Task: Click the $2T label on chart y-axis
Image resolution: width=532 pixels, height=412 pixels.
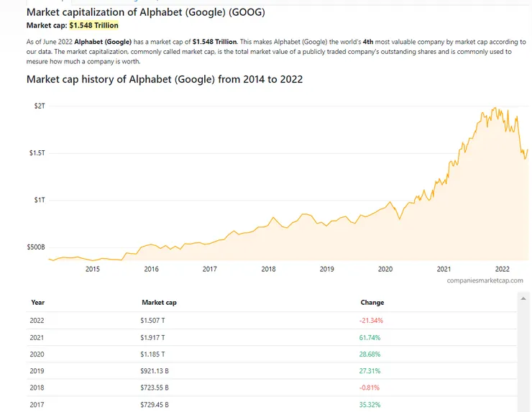Action: pos(40,106)
